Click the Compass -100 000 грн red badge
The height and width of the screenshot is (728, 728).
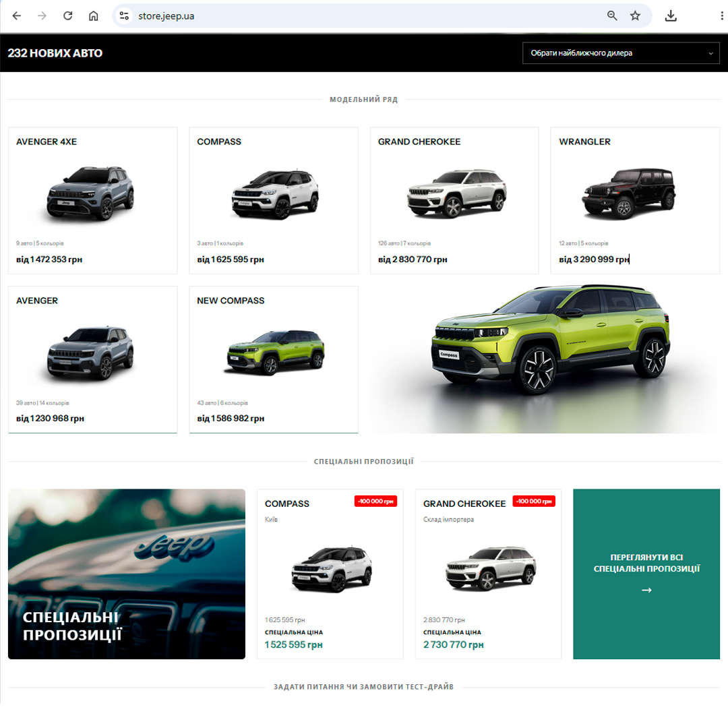point(375,502)
